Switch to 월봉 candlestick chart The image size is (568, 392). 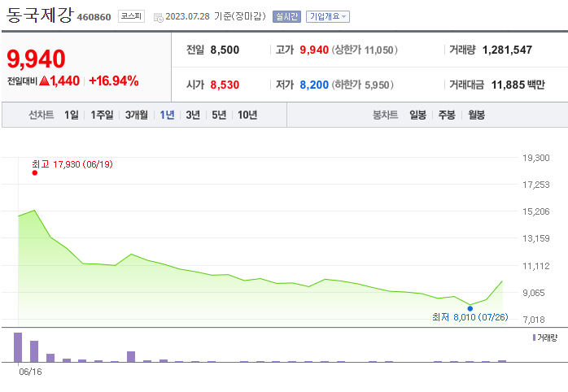point(476,115)
